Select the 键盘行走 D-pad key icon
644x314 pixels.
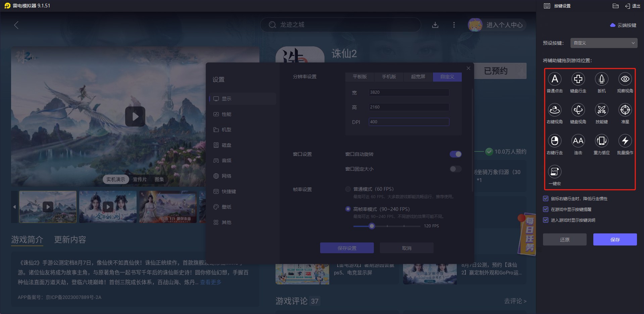click(x=578, y=79)
